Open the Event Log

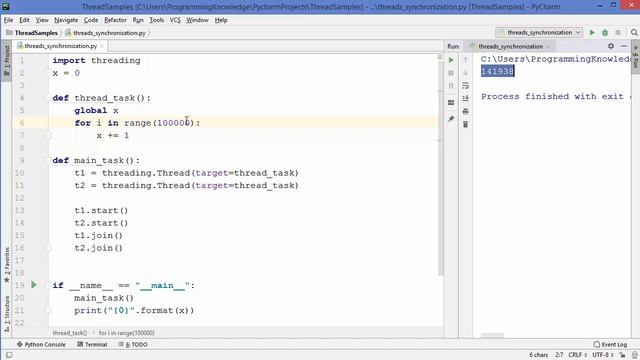pyautogui.click(x=610, y=344)
